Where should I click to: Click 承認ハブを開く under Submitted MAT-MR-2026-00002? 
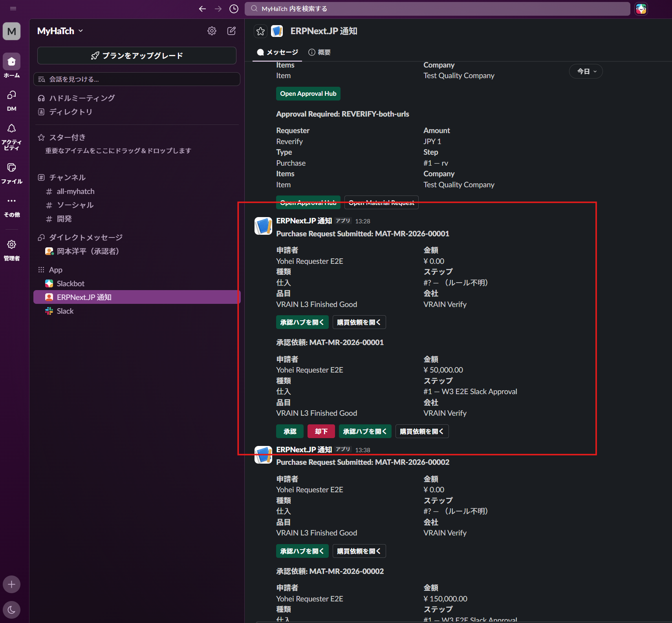(302, 551)
